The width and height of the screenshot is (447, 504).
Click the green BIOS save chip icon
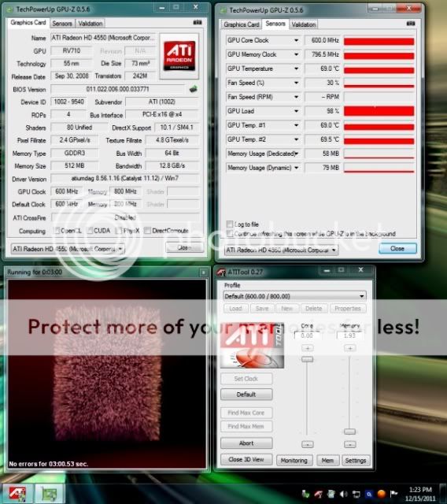pos(193,89)
